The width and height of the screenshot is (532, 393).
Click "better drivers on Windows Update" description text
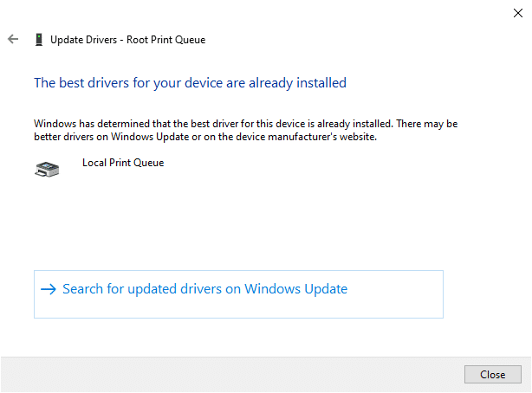tap(112, 137)
